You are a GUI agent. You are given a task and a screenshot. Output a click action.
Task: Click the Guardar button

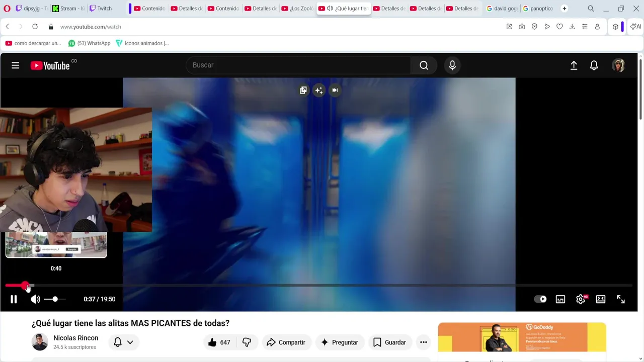tap(389, 342)
